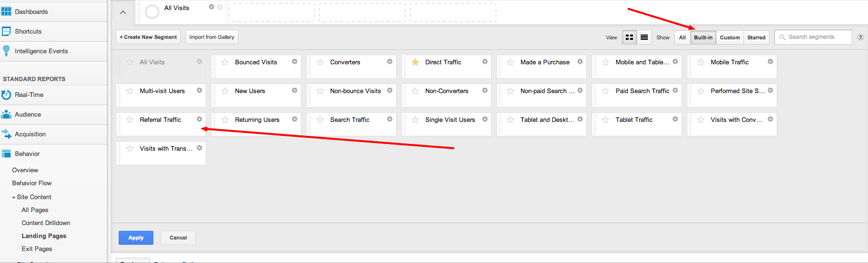
Task: Open gear settings on Bounced Visits segment
Action: [295, 61]
